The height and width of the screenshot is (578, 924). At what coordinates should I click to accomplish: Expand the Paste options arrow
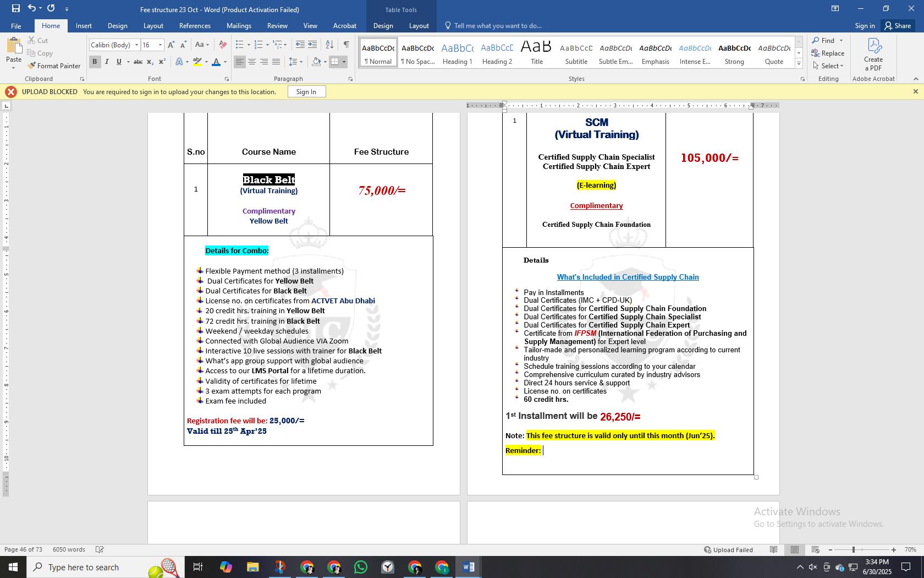[14, 68]
